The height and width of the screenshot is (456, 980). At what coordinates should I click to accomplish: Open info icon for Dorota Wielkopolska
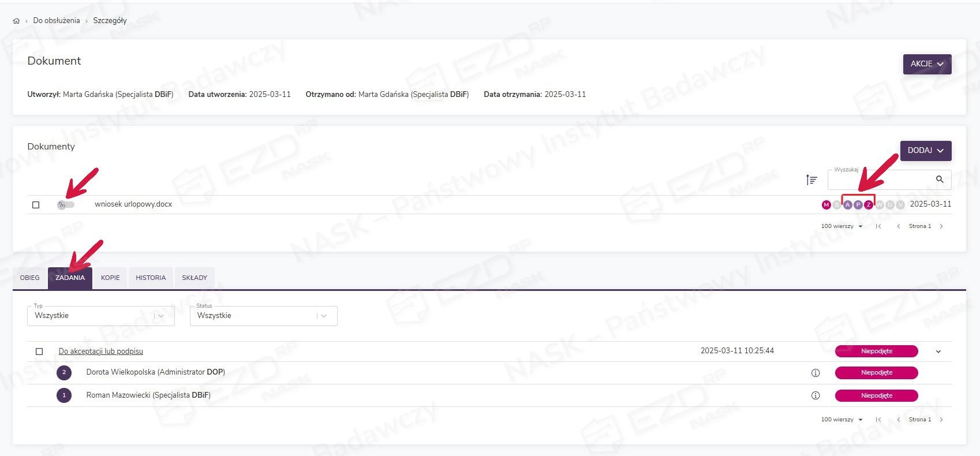click(x=816, y=373)
